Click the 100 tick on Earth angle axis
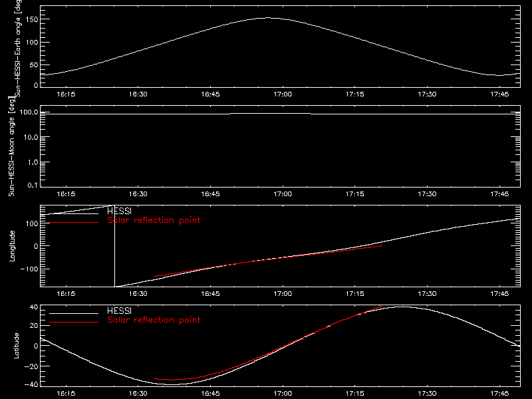Screen dimensions: 532x399 [33, 42]
